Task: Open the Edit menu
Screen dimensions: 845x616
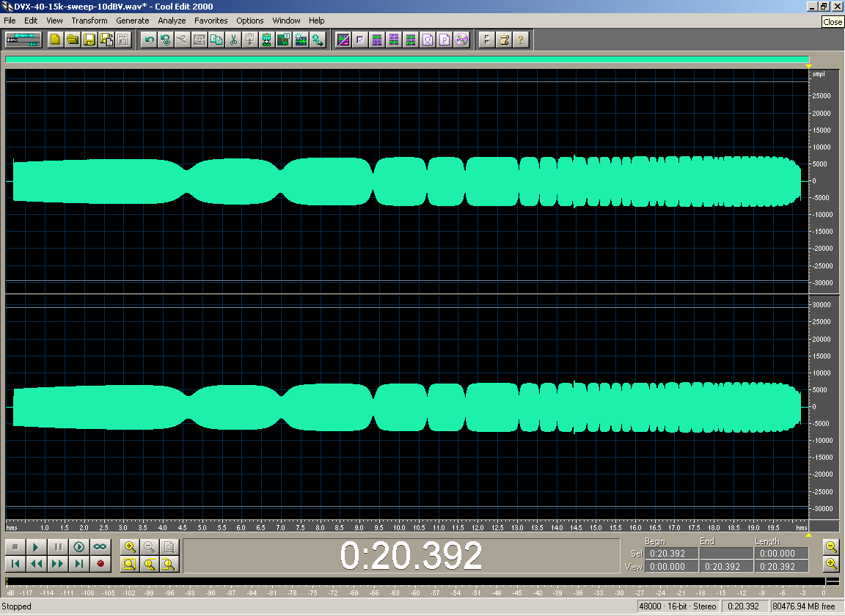Action: (x=31, y=21)
